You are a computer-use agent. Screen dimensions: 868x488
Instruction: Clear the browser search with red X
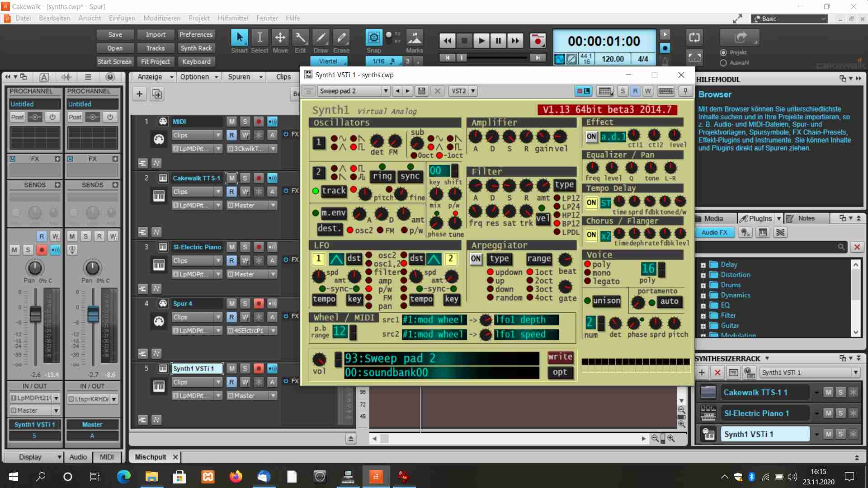coord(857,247)
